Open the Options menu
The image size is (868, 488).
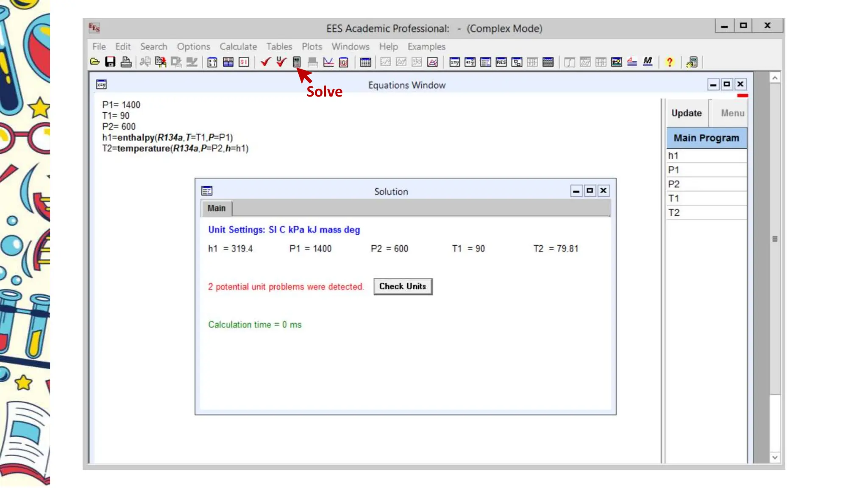tap(193, 47)
